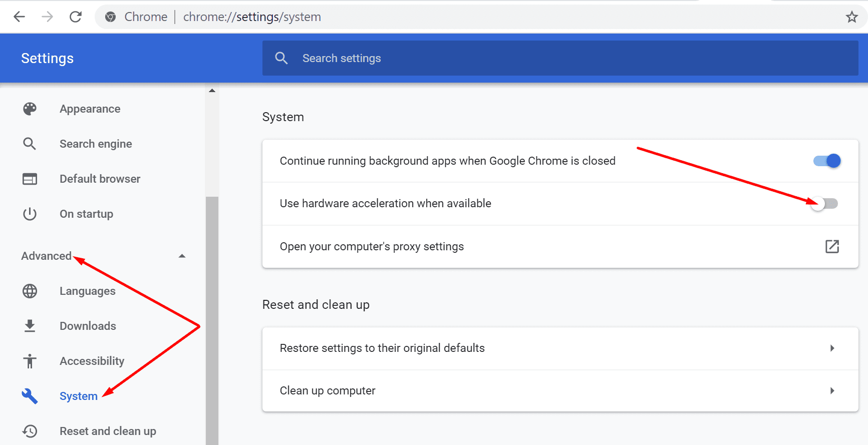Click the Search settings input field
This screenshot has width=868, height=445.
coord(560,58)
